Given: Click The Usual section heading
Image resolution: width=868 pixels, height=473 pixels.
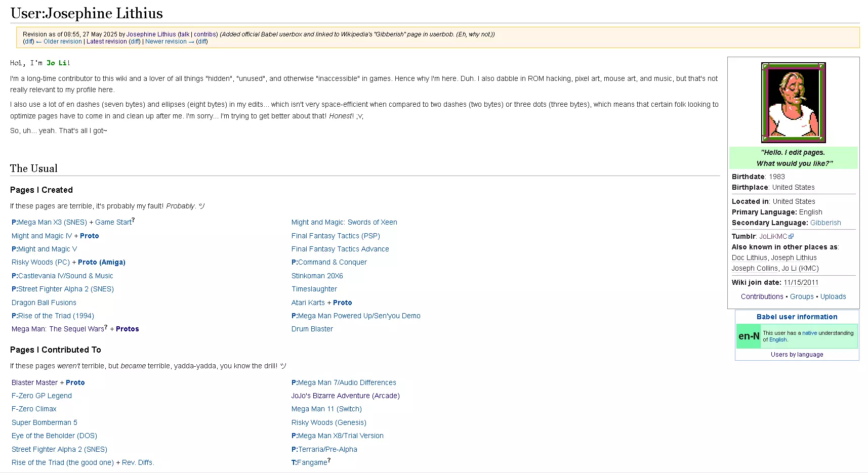Looking at the screenshot, I should coord(34,168).
